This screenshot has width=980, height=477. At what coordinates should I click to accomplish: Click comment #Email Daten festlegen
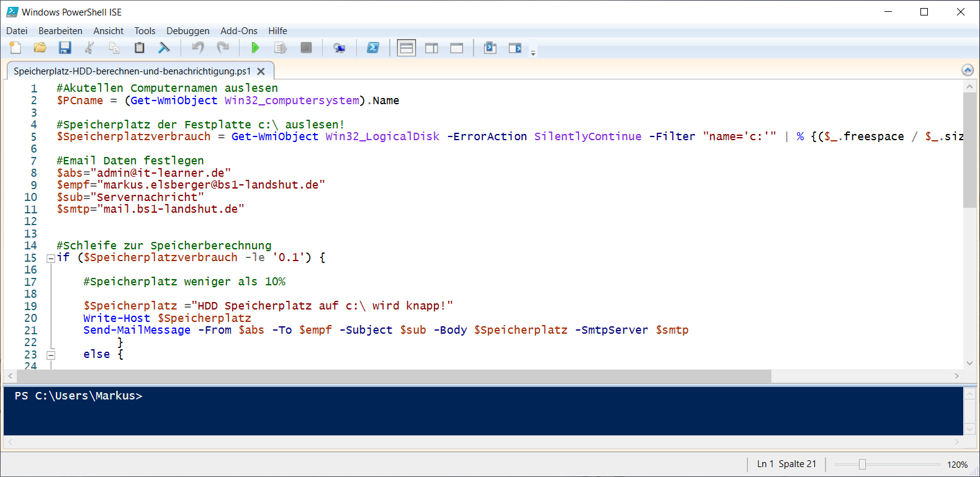(130, 161)
